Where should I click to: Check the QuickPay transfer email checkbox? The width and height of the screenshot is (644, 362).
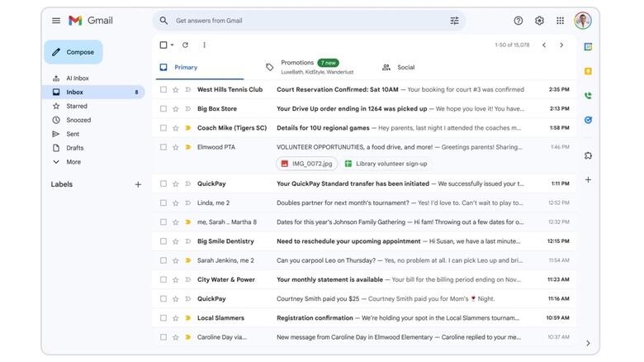[x=163, y=184]
